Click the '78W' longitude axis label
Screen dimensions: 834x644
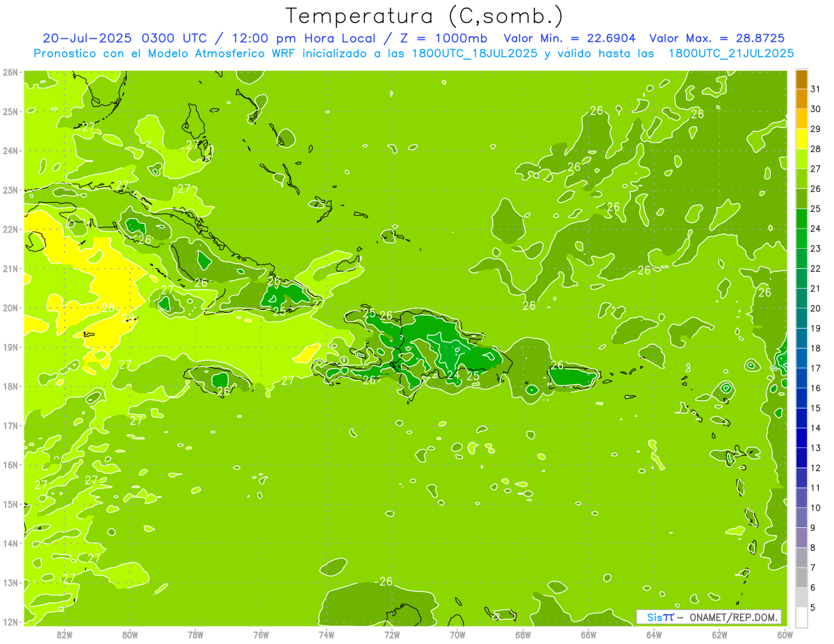[x=195, y=634]
